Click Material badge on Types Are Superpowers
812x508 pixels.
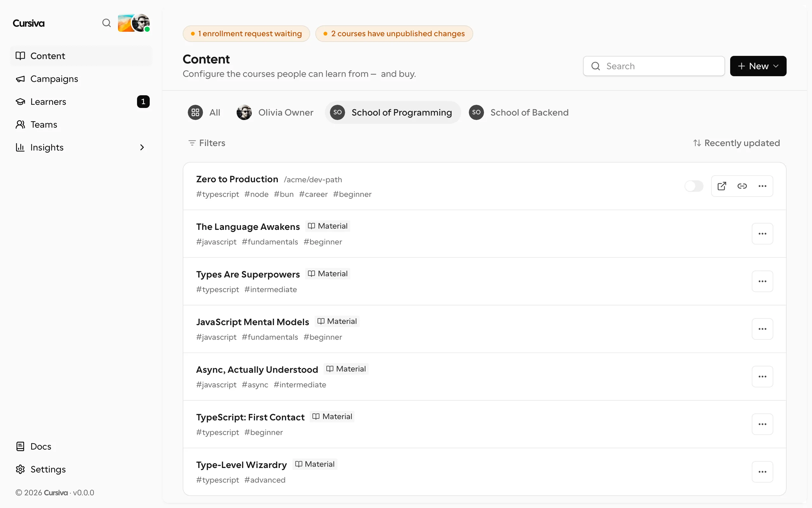(x=328, y=274)
